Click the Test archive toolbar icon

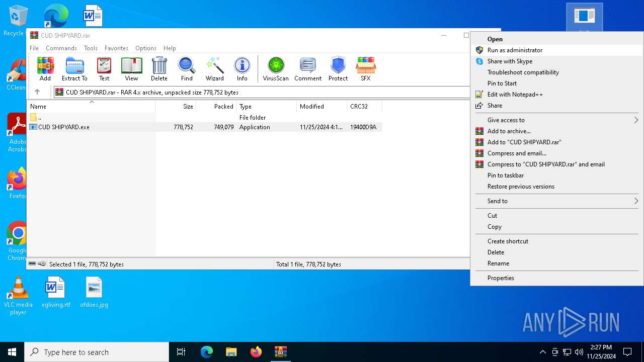[104, 69]
